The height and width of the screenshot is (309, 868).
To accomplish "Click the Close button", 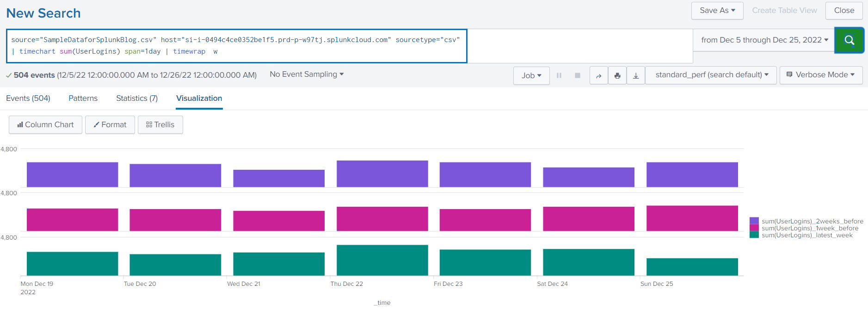I will pyautogui.click(x=844, y=11).
